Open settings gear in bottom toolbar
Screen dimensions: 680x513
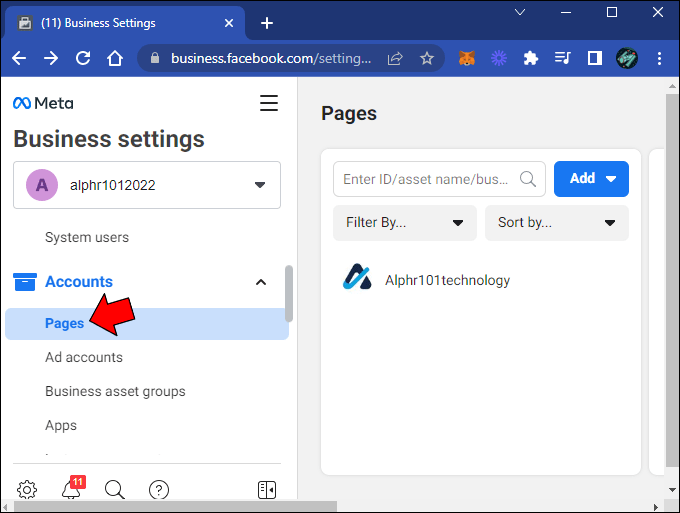click(27, 490)
